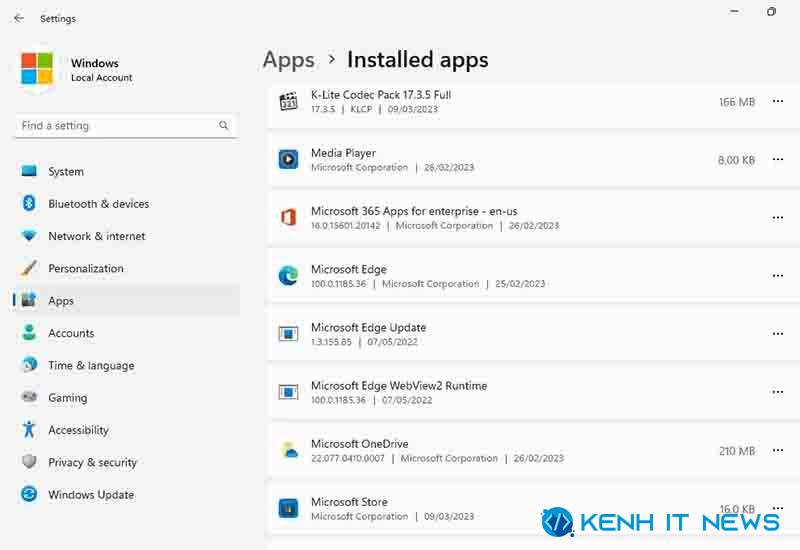This screenshot has height=550, width=800.
Task: Open Windows Update settings
Action: pyautogui.click(x=127, y=494)
